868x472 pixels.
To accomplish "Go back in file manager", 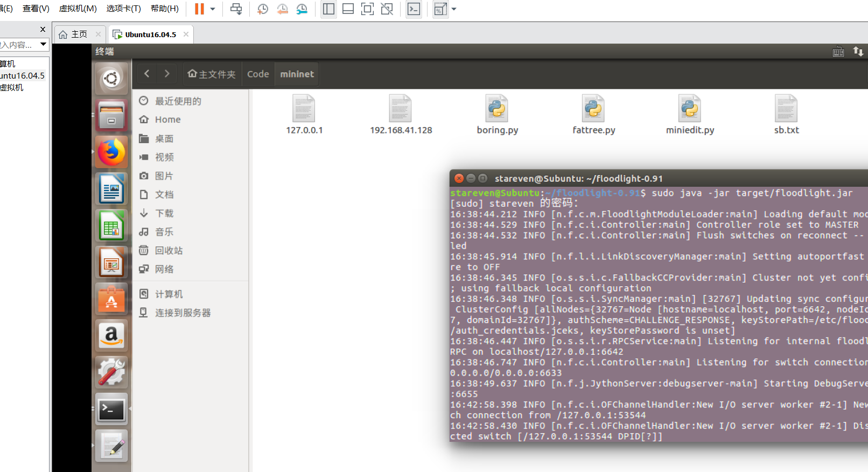I will [x=147, y=74].
